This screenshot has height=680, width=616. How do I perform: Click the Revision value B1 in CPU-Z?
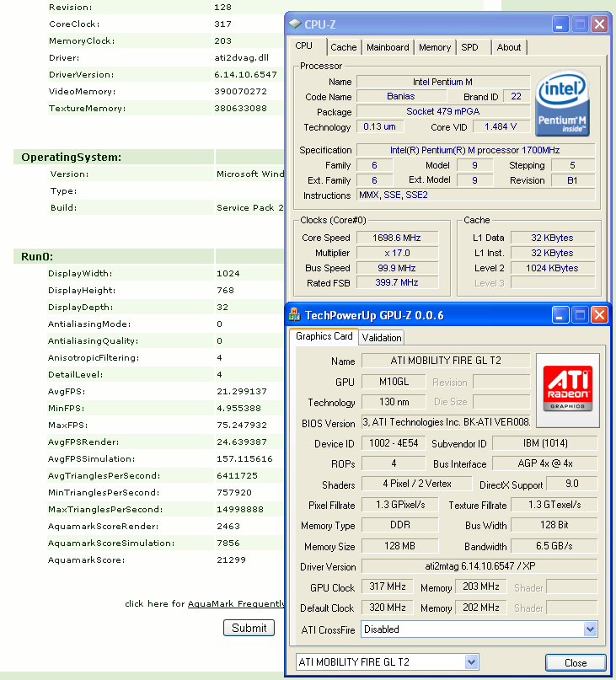pos(572,180)
